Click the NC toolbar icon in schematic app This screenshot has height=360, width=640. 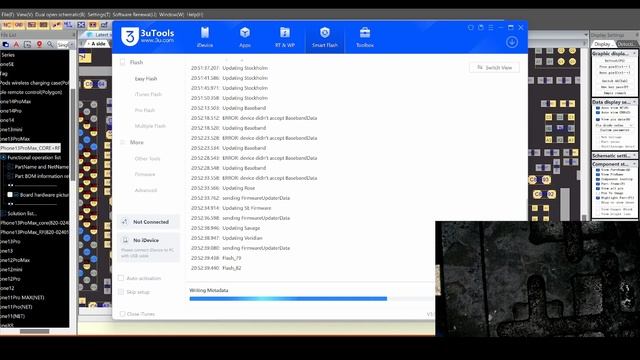tap(7, 25)
